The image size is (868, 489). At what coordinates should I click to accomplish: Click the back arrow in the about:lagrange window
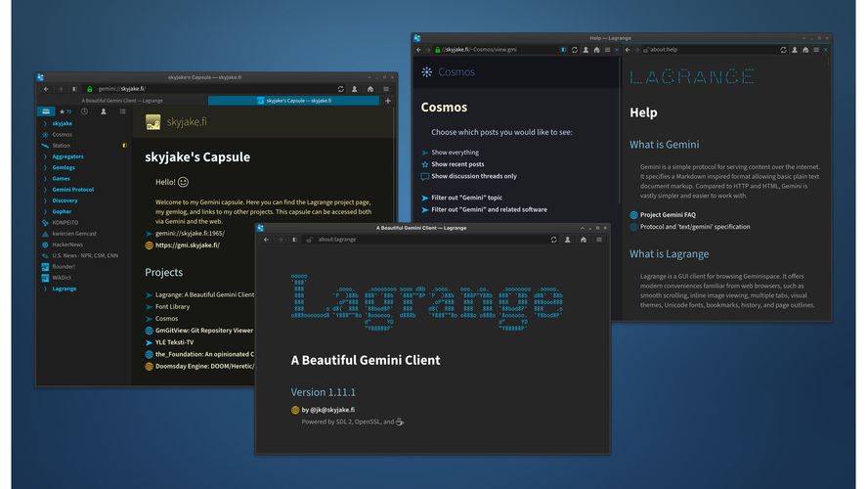coord(265,239)
